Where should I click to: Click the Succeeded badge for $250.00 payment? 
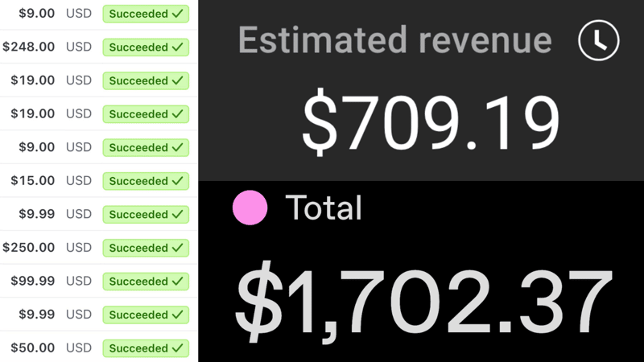(x=146, y=248)
